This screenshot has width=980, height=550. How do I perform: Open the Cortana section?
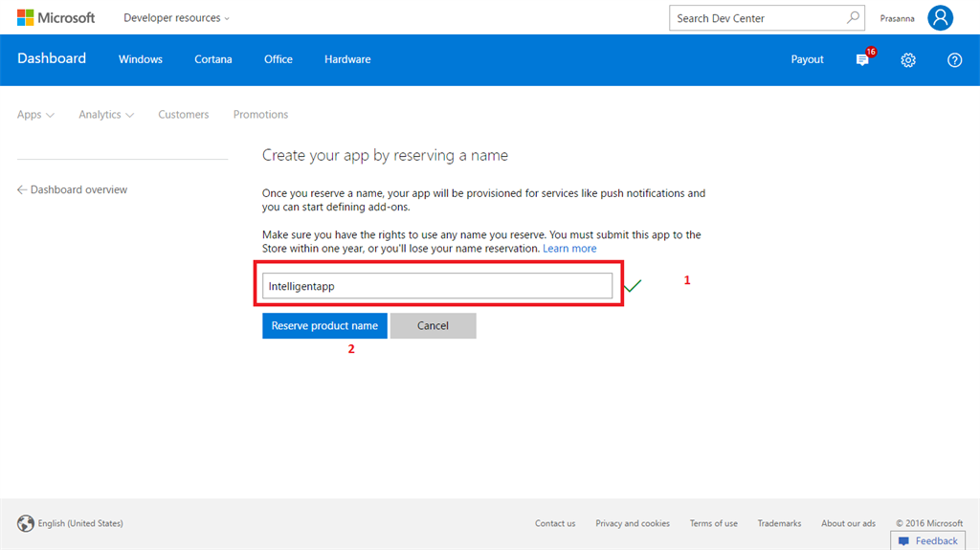(x=213, y=59)
